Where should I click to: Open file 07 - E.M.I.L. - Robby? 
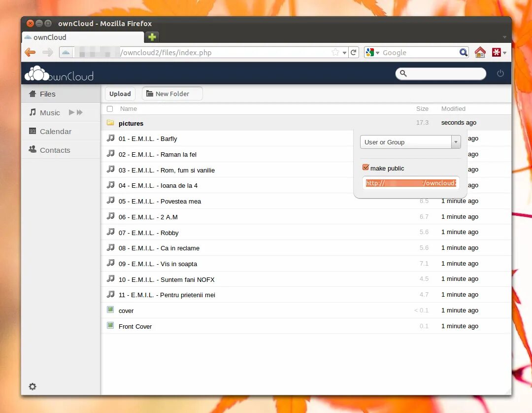[149, 233]
